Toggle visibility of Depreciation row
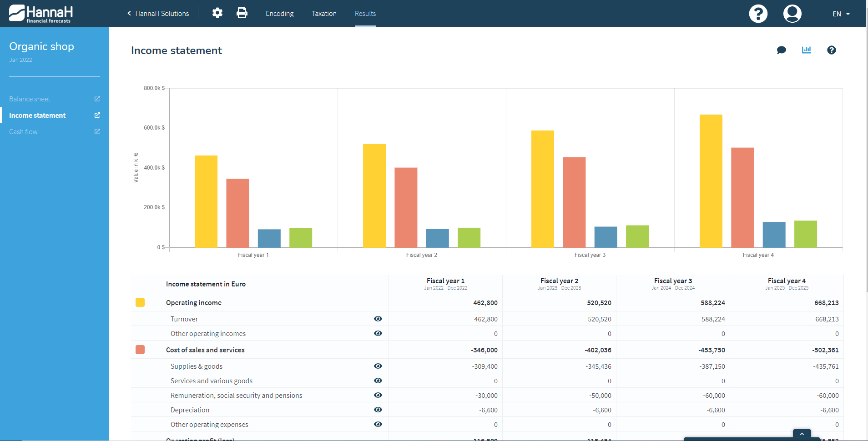868x441 pixels. tap(378, 410)
